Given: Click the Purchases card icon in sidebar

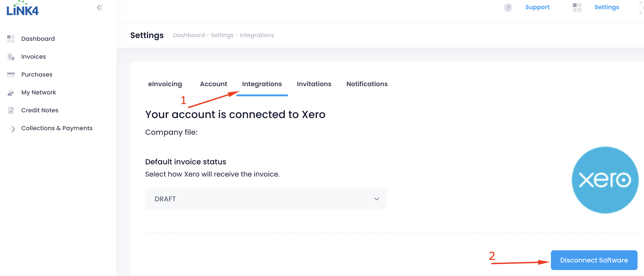Looking at the screenshot, I should pyautogui.click(x=11, y=75).
